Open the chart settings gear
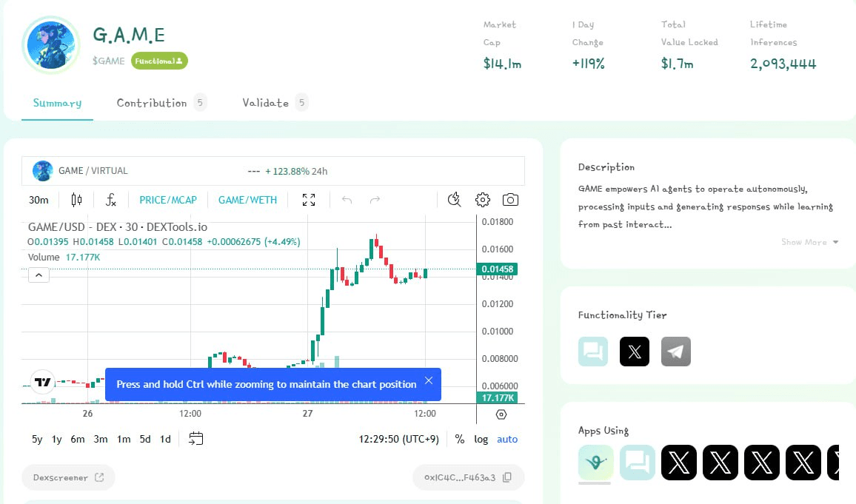 tap(483, 200)
